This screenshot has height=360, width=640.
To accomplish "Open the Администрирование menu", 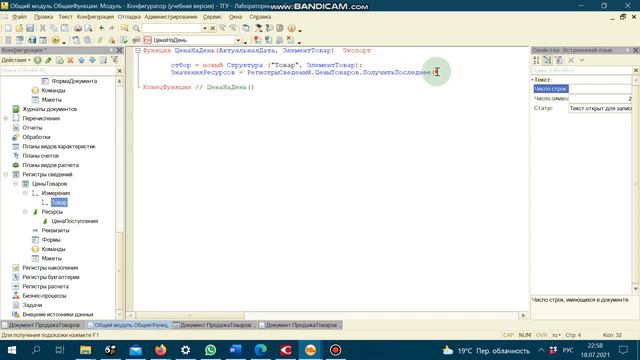I will (171, 17).
